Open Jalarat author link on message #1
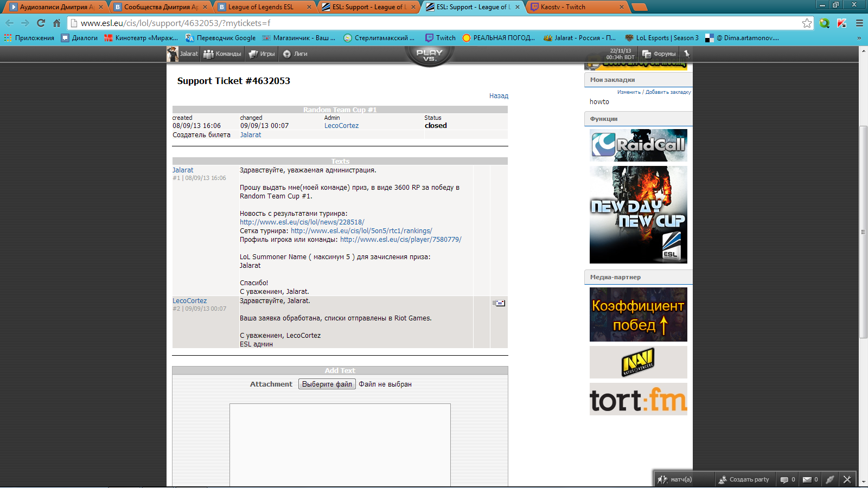 click(x=183, y=170)
